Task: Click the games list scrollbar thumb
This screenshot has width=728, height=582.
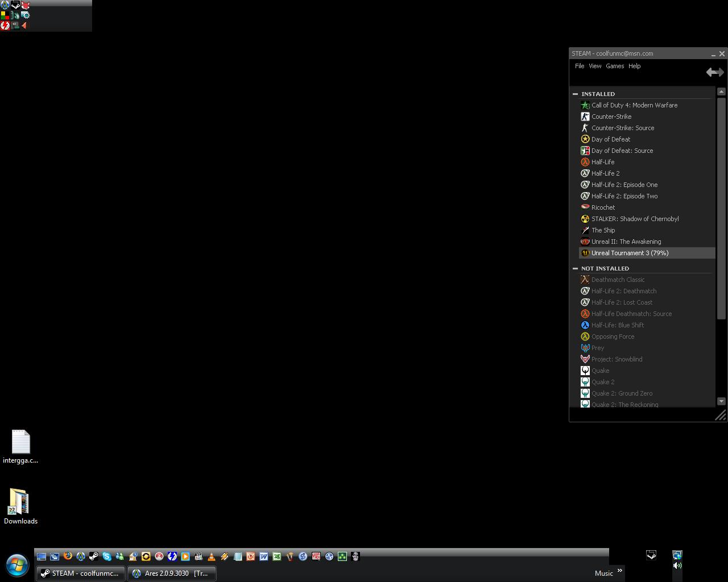Action: click(x=721, y=208)
